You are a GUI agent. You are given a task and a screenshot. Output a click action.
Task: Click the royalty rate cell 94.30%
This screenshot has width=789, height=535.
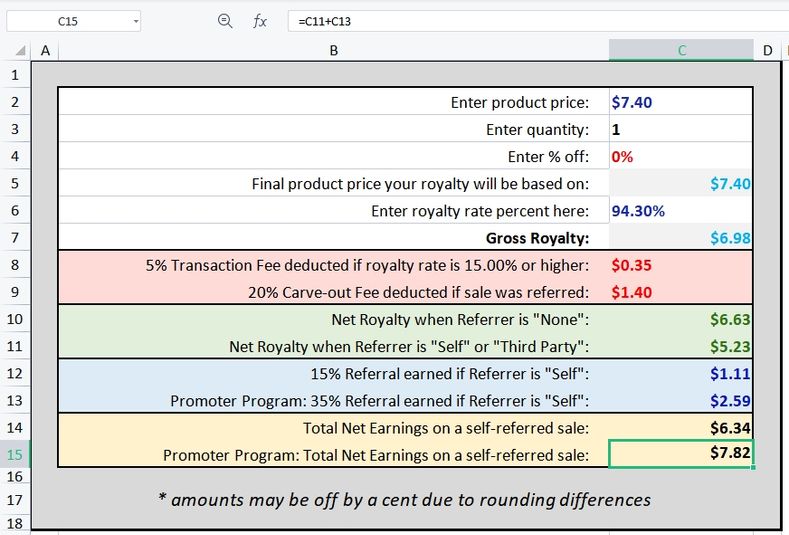(681, 210)
